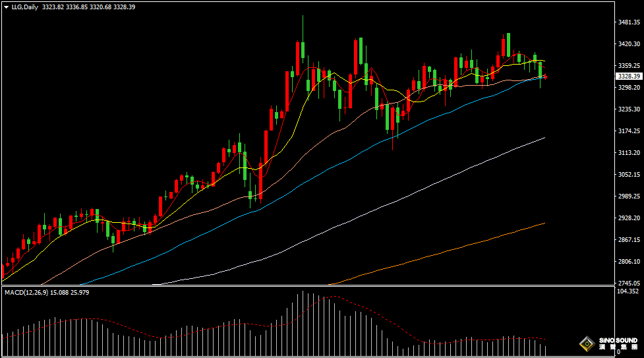Click the Sino Sound diamond logo icon
644x358 pixels.
point(587,344)
